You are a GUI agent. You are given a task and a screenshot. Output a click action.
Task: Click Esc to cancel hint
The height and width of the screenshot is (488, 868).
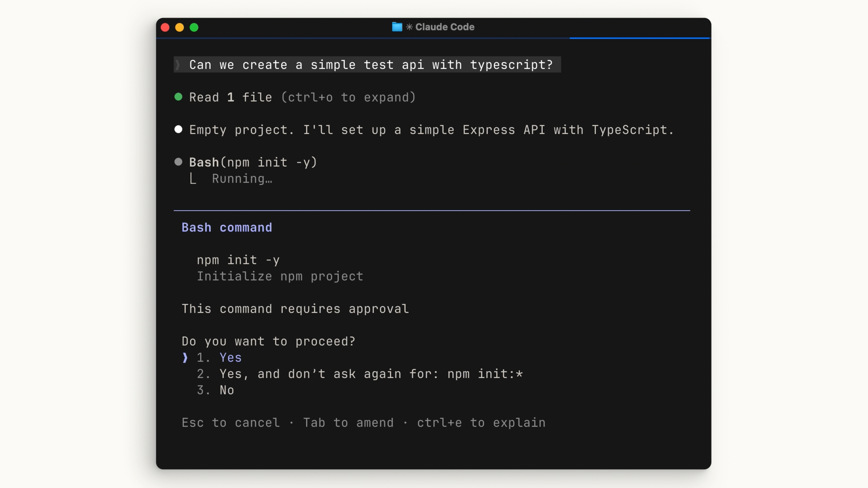click(x=231, y=423)
